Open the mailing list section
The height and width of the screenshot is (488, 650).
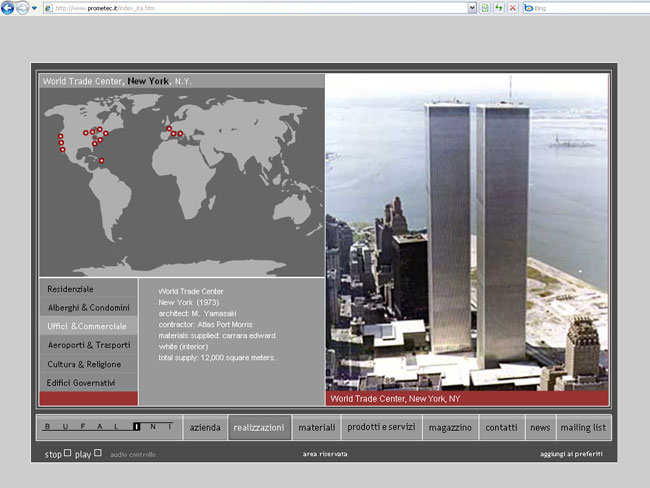coord(583,427)
